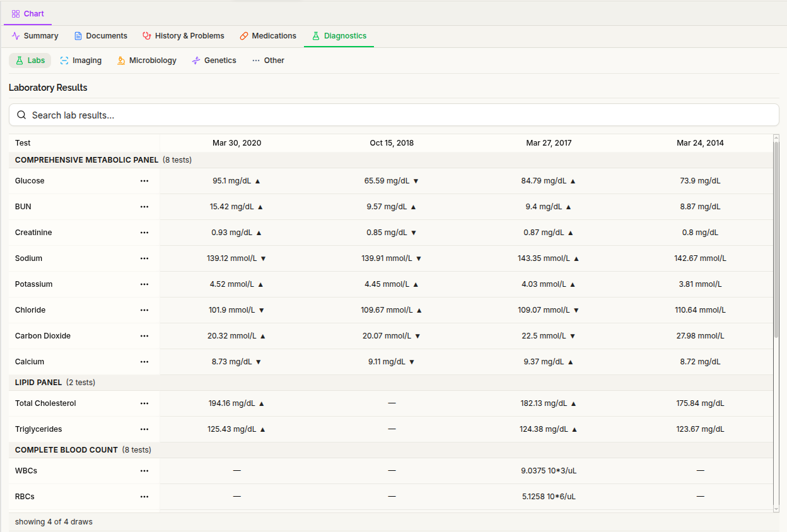The height and width of the screenshot is (532, 787).
Task: Open the Calcium row options menu
Action: tap(144, 362)
